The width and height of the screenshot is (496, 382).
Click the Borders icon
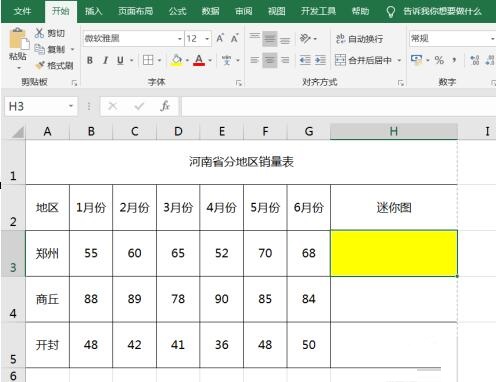[148, 60]
